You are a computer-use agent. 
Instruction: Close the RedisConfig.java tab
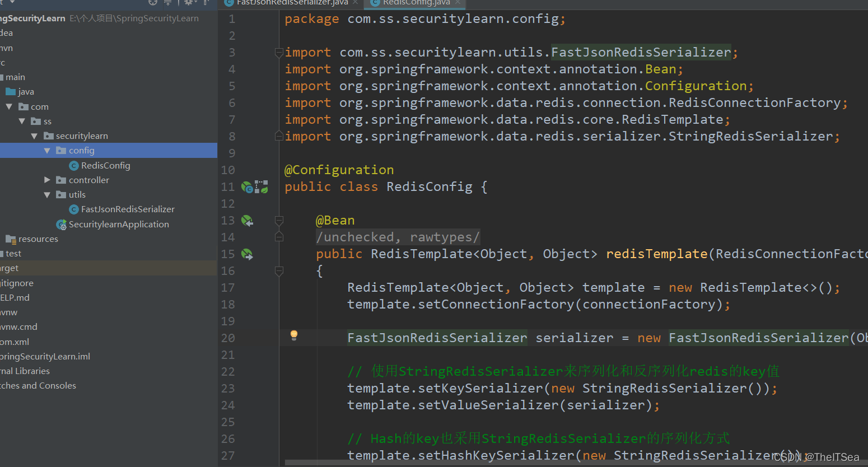tap(458, 3)
